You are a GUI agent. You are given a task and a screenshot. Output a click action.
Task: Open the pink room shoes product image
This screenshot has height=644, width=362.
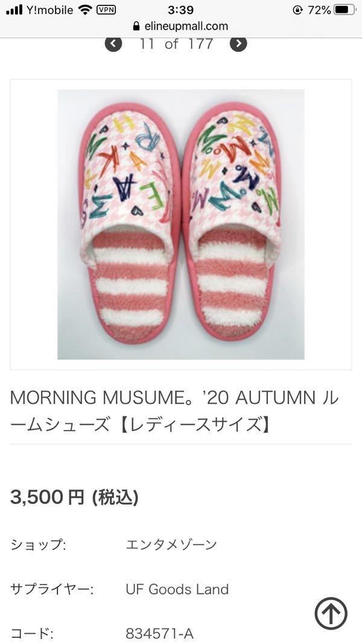[x=181, y=225]
